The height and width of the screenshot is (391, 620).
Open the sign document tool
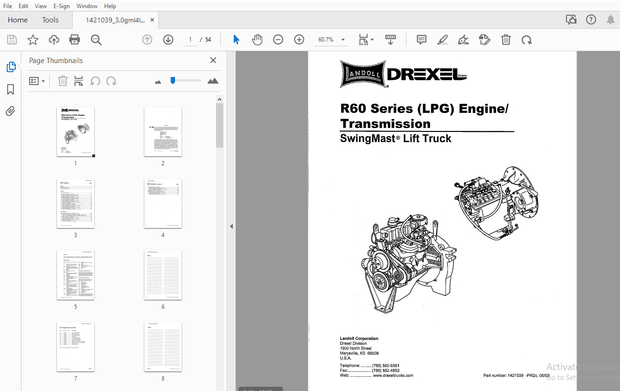[x=463, y=40]
